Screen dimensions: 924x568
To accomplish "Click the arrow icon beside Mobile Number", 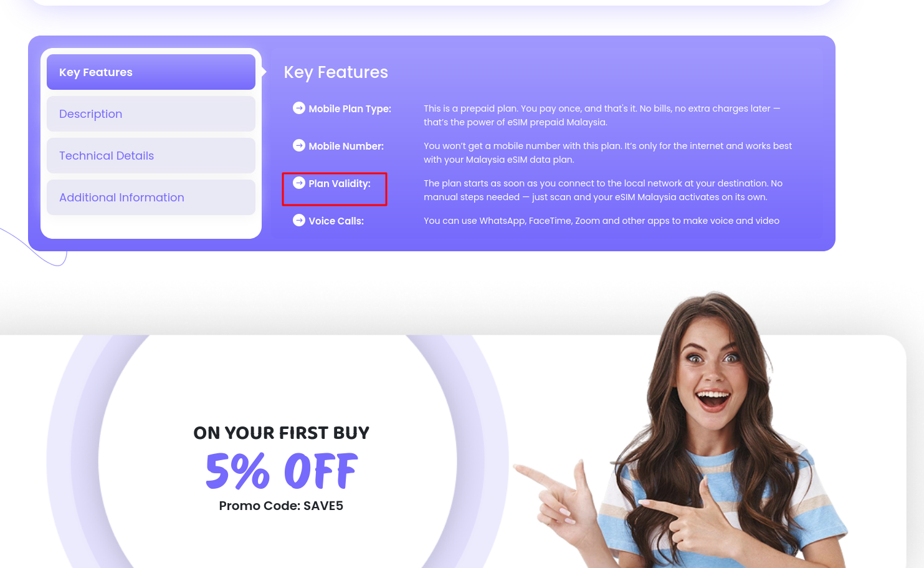I will click(299, 145).
